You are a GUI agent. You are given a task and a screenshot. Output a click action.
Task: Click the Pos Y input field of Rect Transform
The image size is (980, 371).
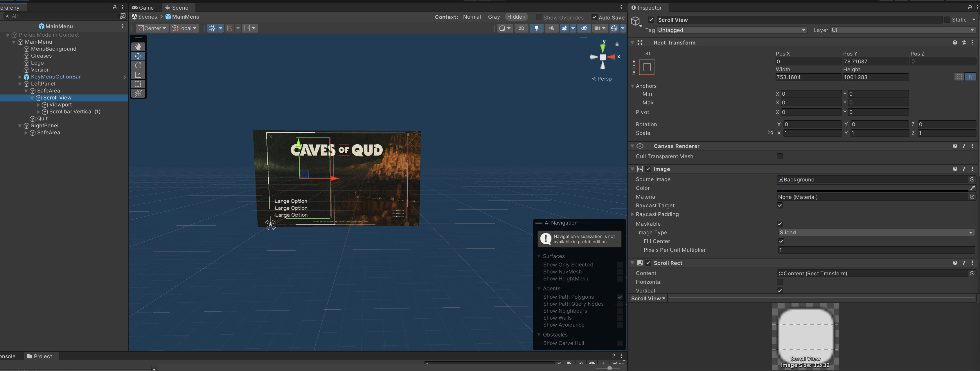(875, 61)
